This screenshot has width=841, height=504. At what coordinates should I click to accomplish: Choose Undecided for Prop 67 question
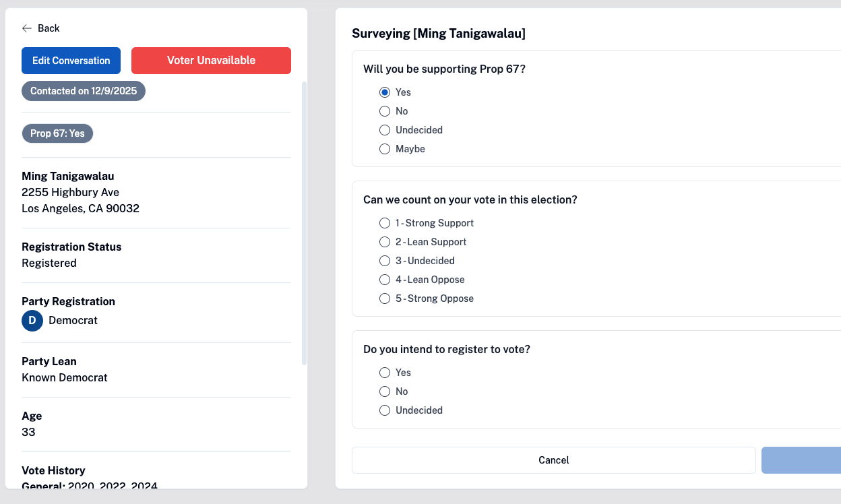point(385,130)
